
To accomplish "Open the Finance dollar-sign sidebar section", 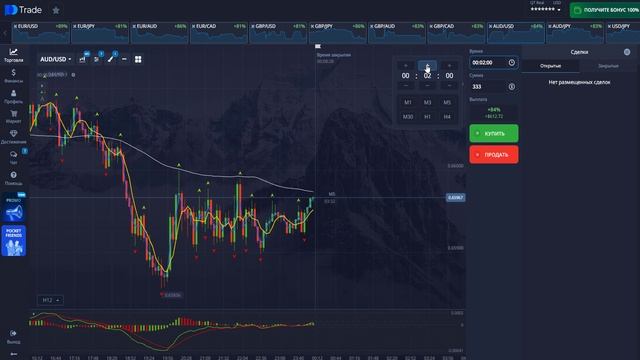I will (x=13, y=76).
